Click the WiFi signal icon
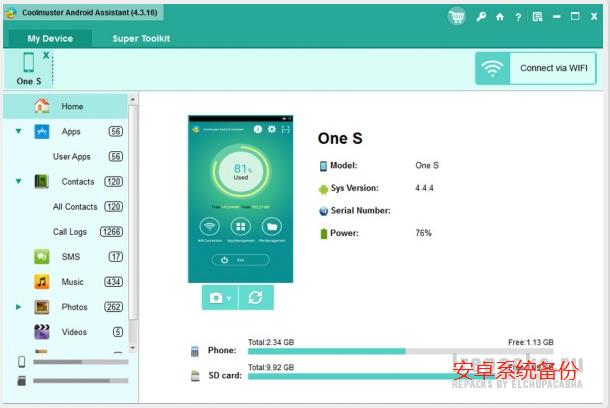 coord(492,68)
